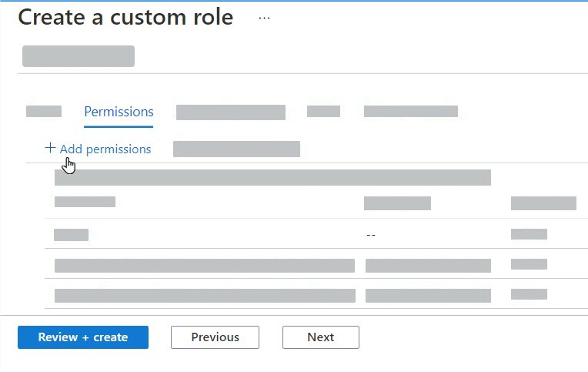Image resolution: width=588 pixels, height=372 pixels.
Task: Click the plus icon before Add permissions
Action: pyautogui.click(x=50, y=148)
